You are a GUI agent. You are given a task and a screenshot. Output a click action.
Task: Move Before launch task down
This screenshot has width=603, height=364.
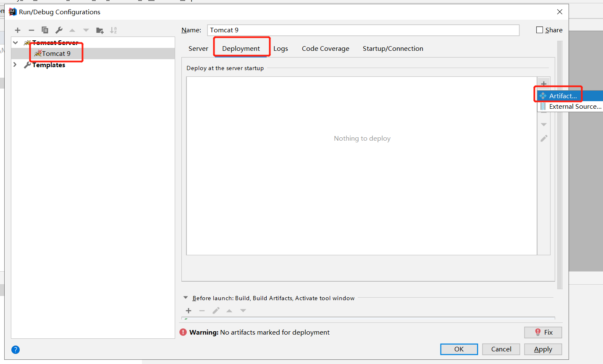coord(243,311)
